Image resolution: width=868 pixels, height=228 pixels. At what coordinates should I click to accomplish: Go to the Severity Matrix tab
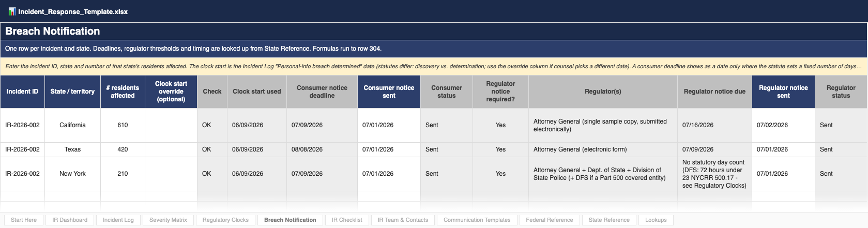(x=168, y=220)
